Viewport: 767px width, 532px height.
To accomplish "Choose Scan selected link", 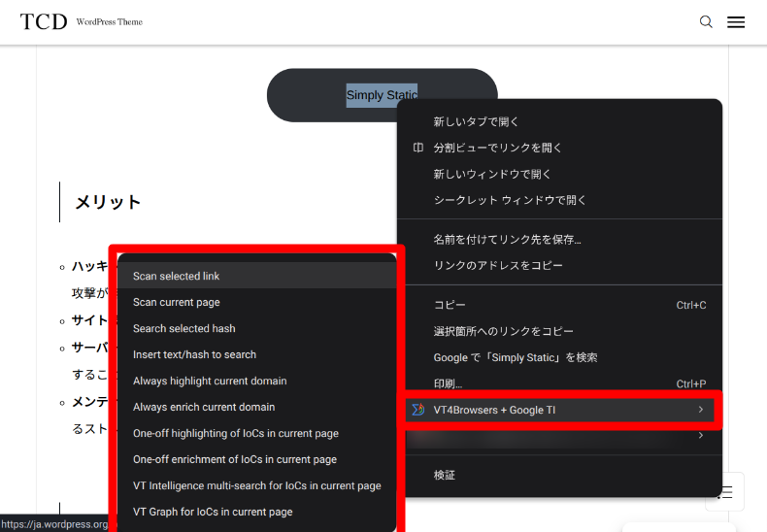I will (x=257, y=276).
